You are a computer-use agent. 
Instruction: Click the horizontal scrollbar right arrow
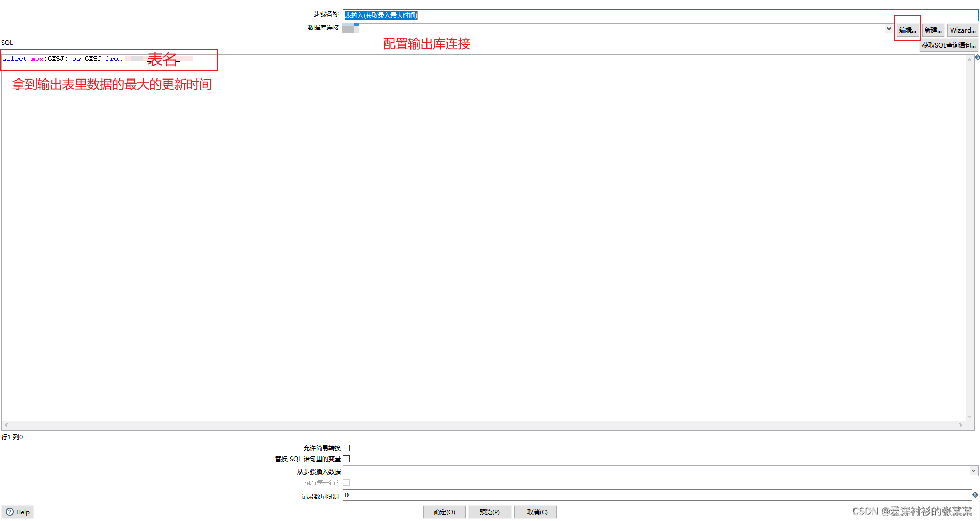pos(961,425)
